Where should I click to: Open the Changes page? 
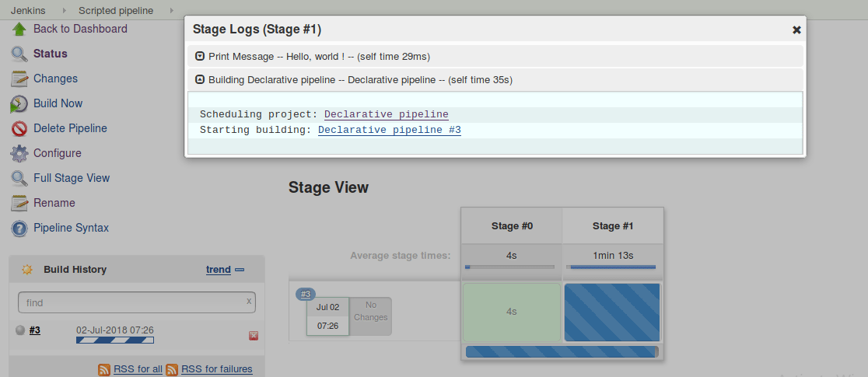(55, 79)
